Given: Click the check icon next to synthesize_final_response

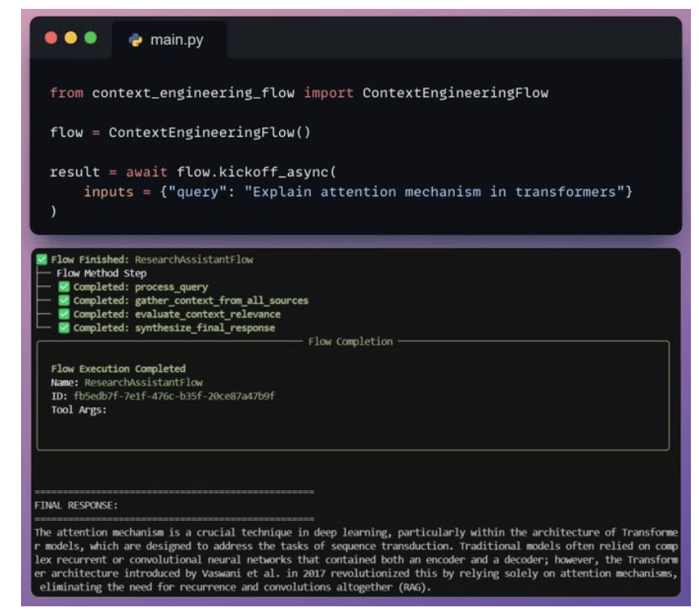Looking at the screenshot, I should tap(65, 328).
